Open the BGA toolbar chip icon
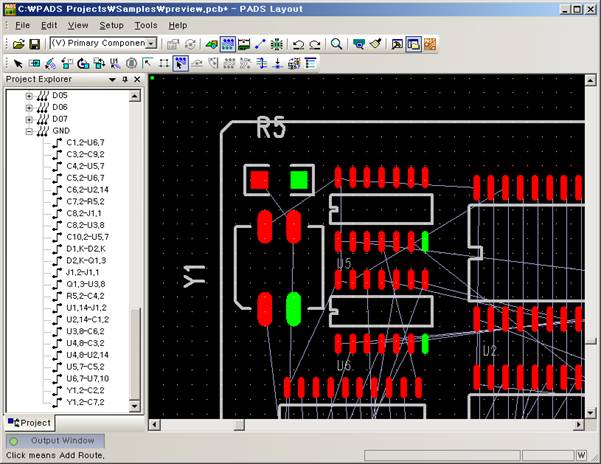This screenshot has height=464, width=601. tap(276, 44)
